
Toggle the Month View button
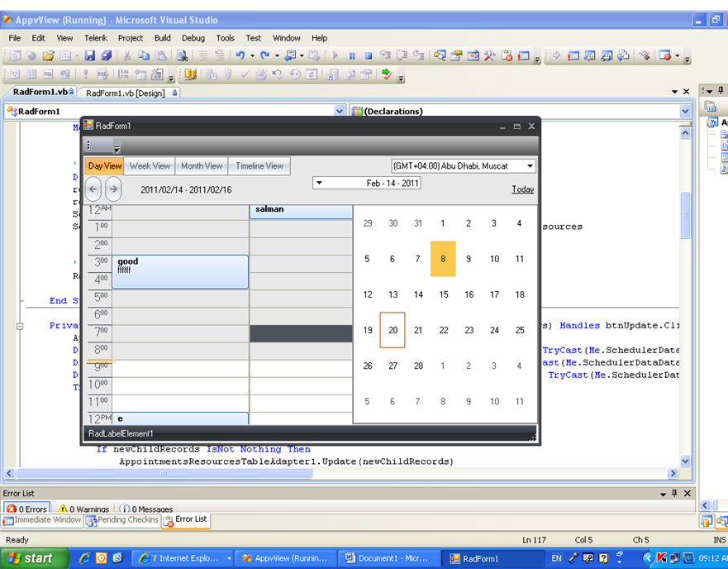[202, 166]
